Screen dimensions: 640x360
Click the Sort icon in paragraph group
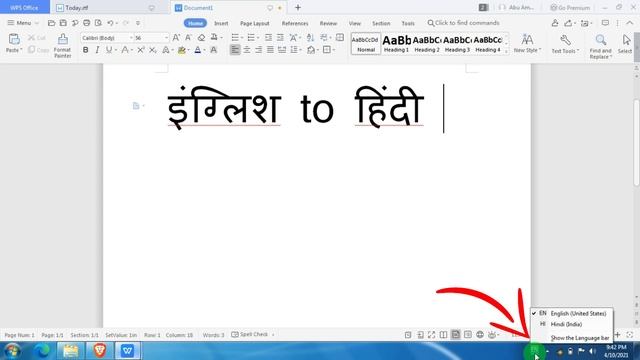tap(310, 38)
